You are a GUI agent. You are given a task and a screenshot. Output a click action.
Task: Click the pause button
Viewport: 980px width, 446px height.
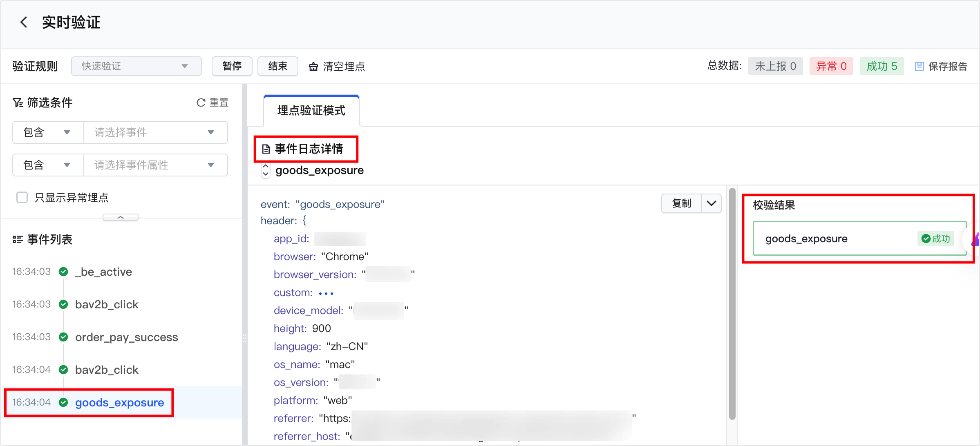pyautogui.click(x=232, y=66)
